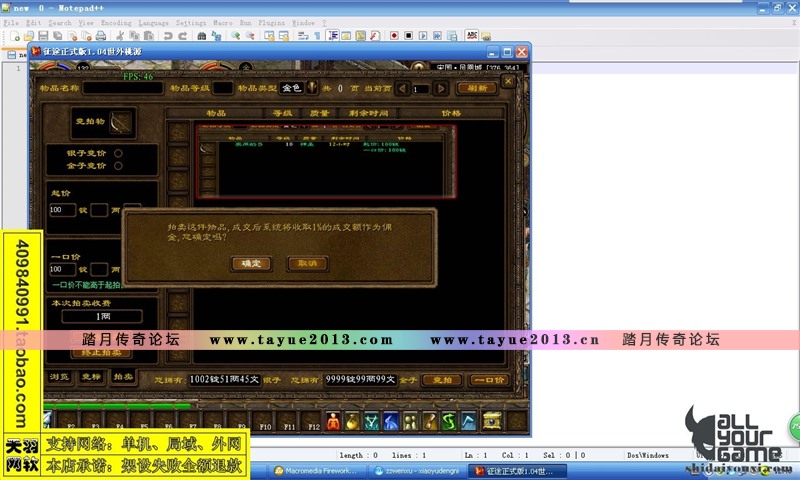
Task: Click the zzwenxu taskbar button
Action: tap(417, 471)
